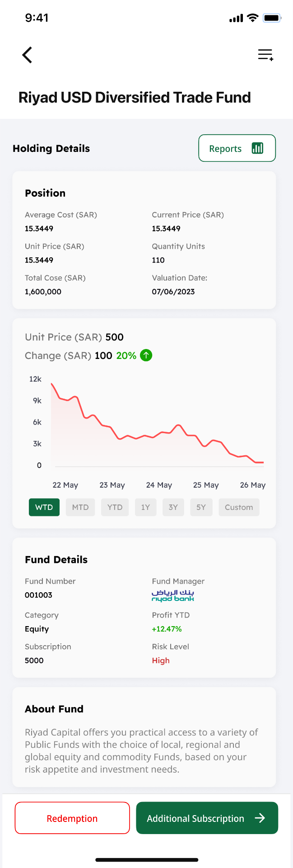Choose the 3Y chart range
Viewport: 293px width, 868px height.
(x=173, y=507)
